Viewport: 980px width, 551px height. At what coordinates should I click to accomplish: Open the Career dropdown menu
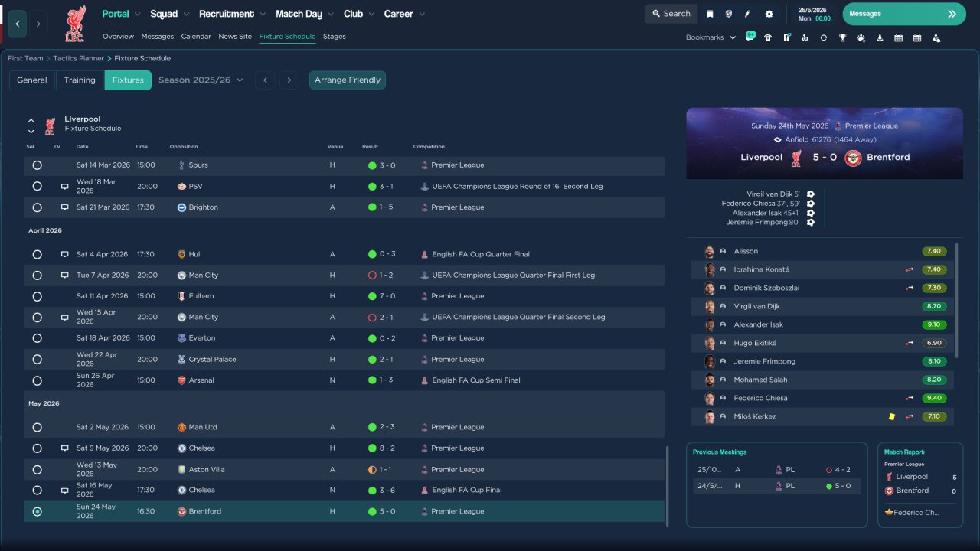[x=404, y=14]
